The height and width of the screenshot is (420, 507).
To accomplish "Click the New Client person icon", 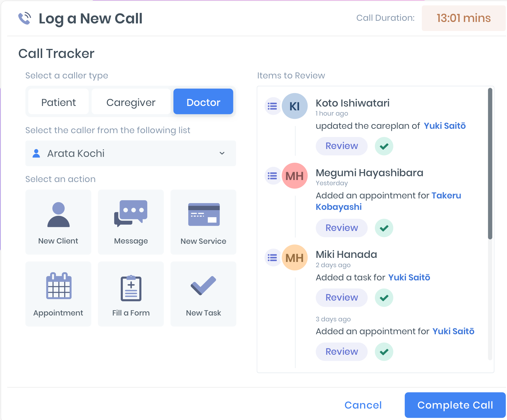I will pos(58,215).
